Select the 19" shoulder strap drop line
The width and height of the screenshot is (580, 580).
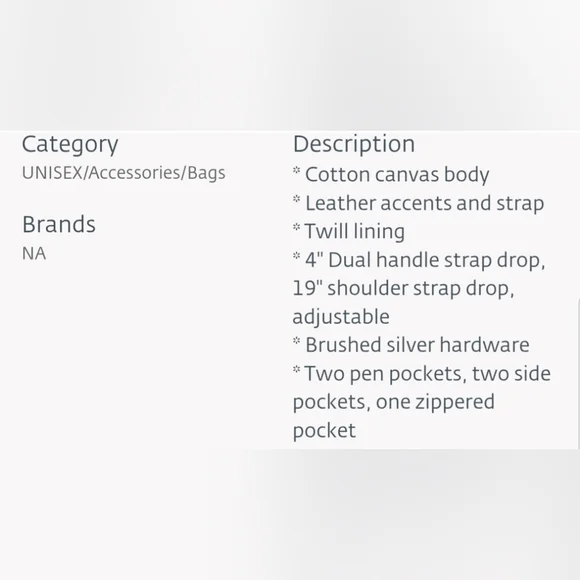403,289
